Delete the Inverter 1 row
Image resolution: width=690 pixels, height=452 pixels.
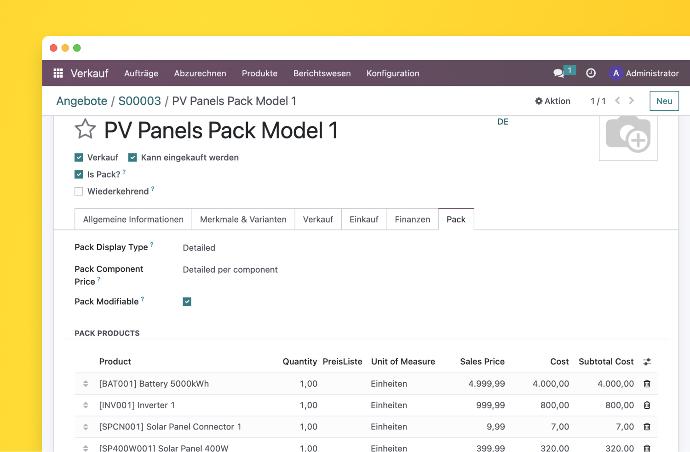pos(647,405)
